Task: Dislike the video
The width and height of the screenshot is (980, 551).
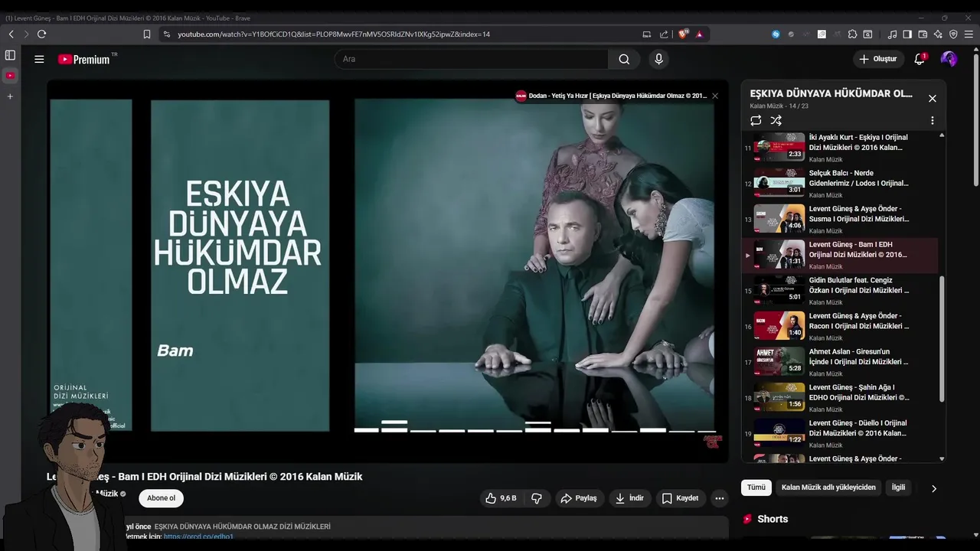Action: [537, 498]
